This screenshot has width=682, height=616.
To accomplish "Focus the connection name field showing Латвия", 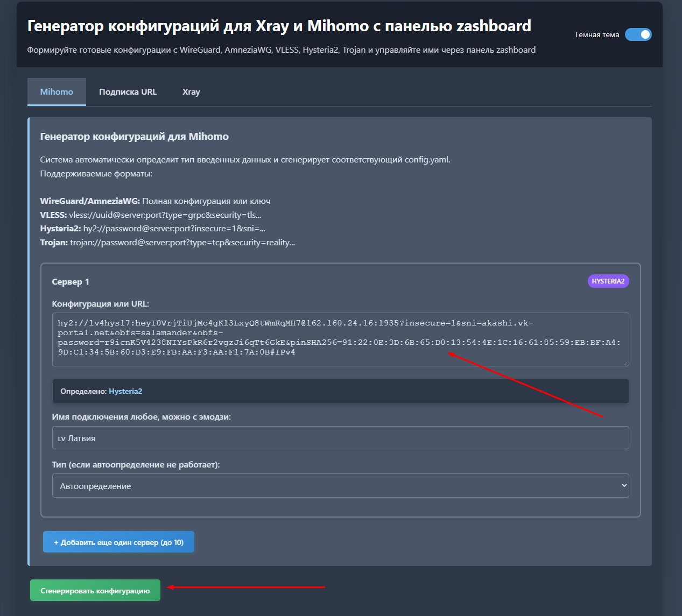I will tap(340, 437).
